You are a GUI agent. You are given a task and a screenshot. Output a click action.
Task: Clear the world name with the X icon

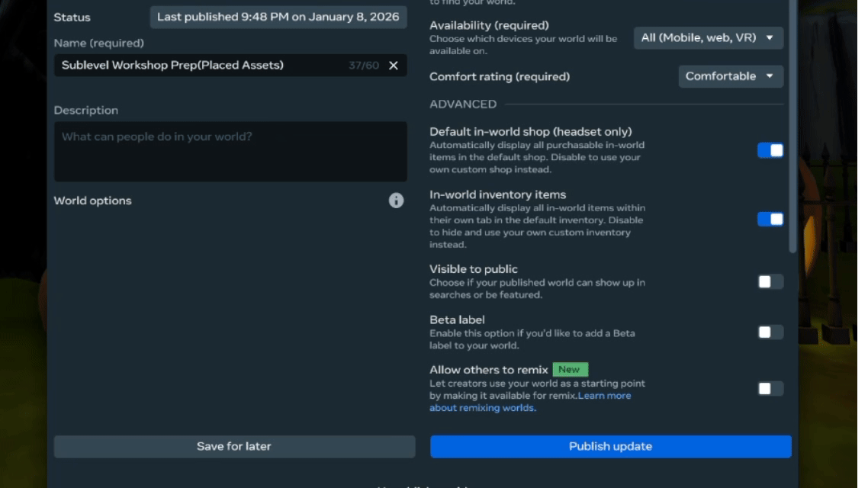(394, 66)
